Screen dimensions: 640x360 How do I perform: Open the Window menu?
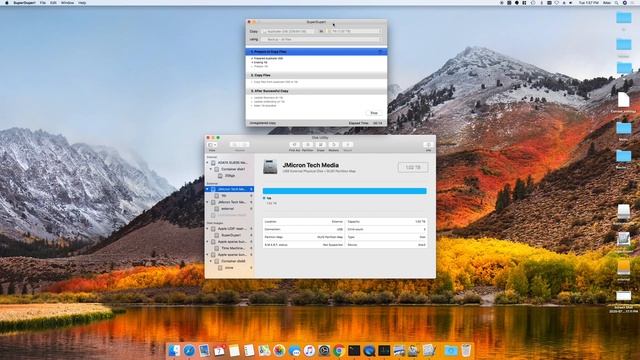pyautogui.click(x=67, y=2)
